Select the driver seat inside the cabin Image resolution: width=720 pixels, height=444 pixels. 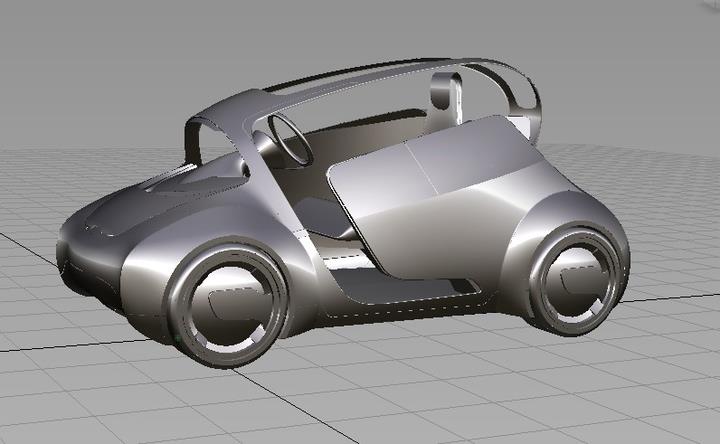coord(325,215)
